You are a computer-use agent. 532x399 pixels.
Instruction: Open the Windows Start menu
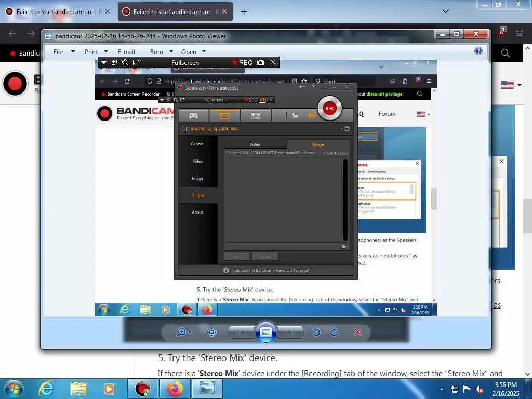pos(14,389)
